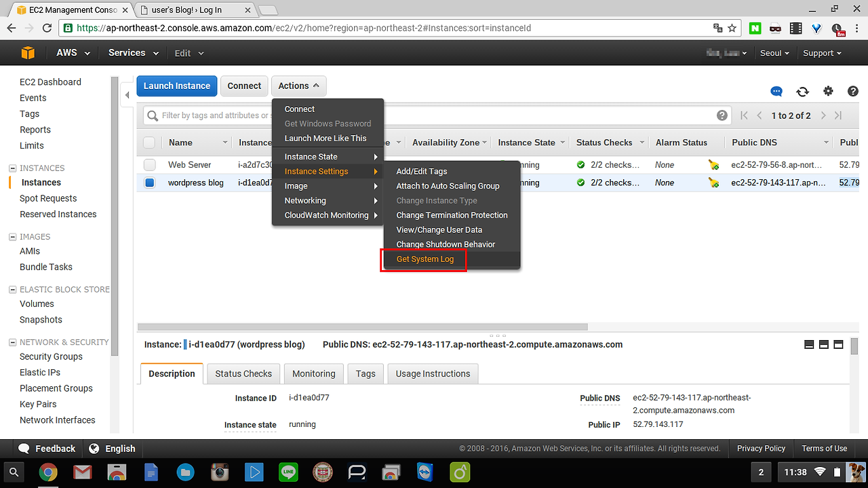
Task: Switch to the Monitoring tab
Action: 313,374
